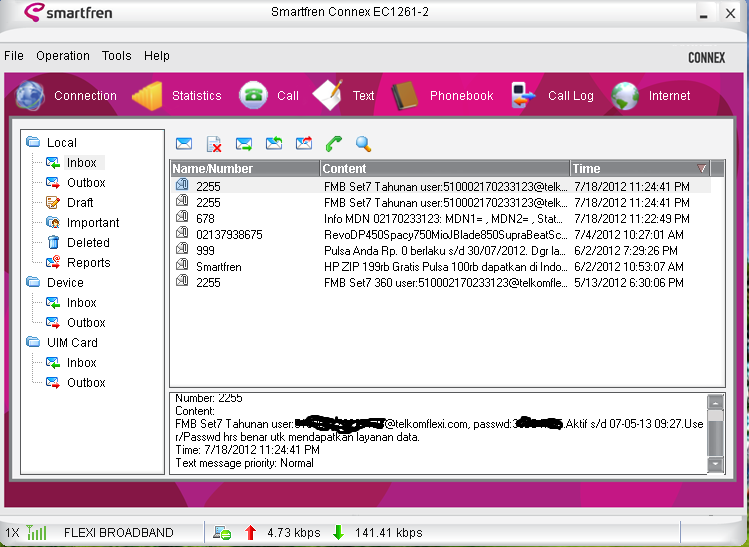Image resolution: width=749 pixels, height=547 pixels.
Task: Click message icon of the 02137938675 row
Action: point(182,233)
